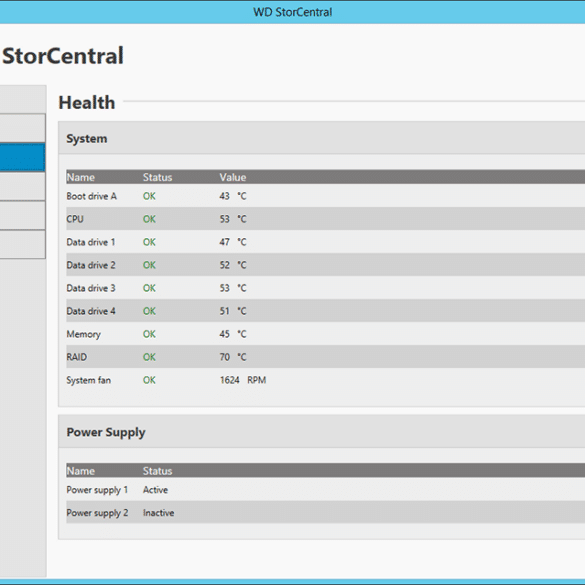Select the 'Memory' row name

tap(84, 334)
